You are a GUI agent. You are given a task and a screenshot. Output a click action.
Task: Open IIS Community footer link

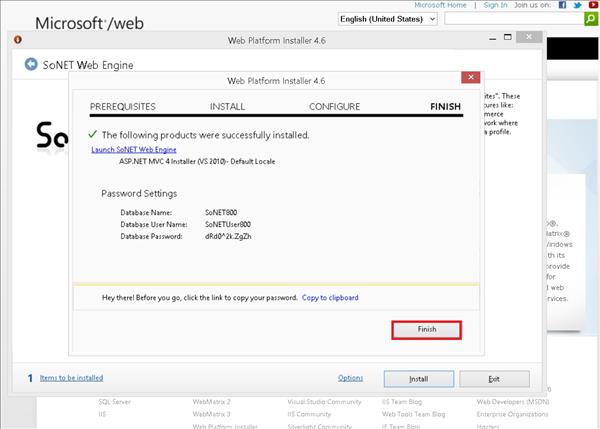point(309,414)
